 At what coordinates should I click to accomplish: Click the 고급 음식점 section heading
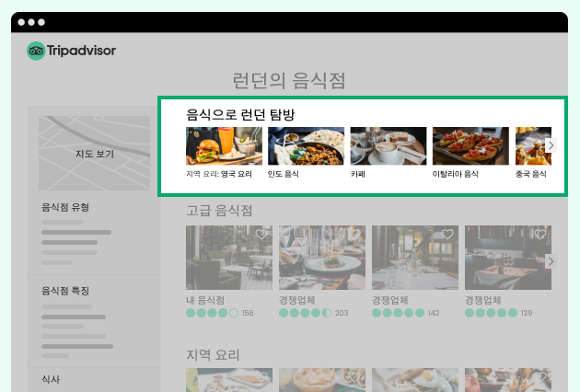coord(219,211)
